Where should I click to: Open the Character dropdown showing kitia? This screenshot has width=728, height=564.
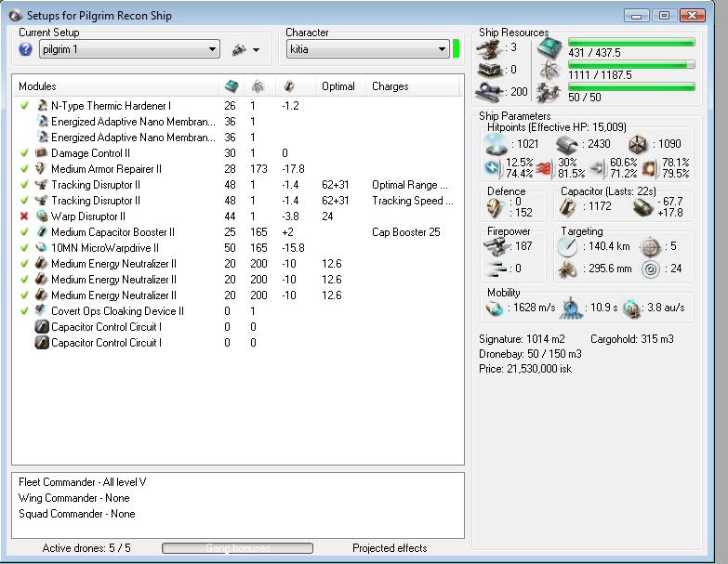pos(367,49)
